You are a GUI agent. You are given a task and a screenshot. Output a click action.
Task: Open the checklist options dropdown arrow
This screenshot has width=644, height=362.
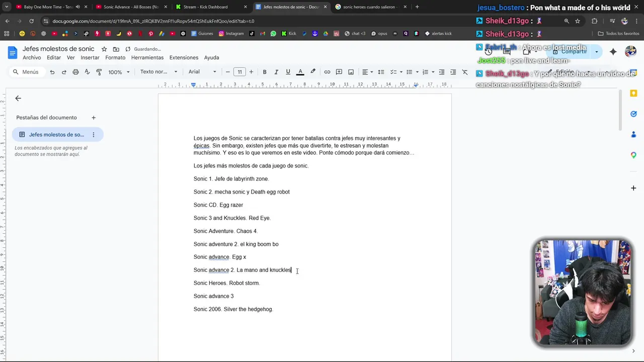(401, 72)
